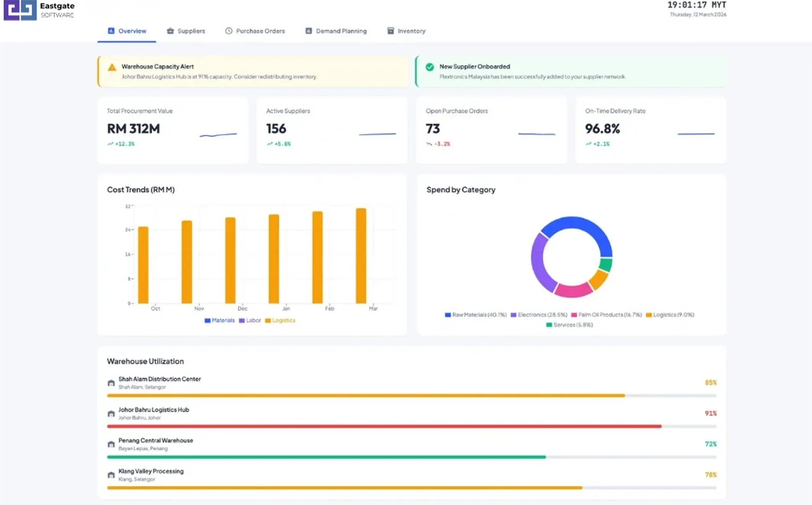Click the warehouse icon beside Penang Central Warehouse
Image resolution: width=812 pixels, height=505 pixels.
tap(111, 444)
